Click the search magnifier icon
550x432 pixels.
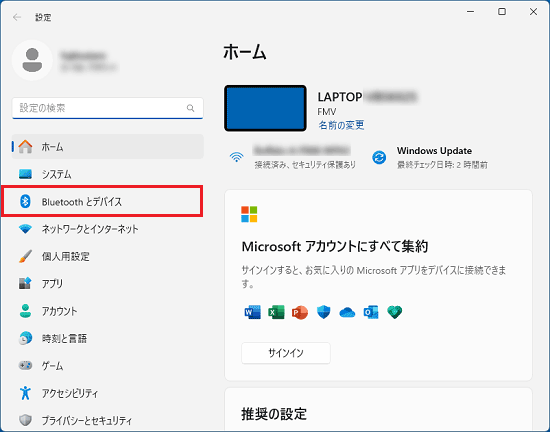coord(190,108)
